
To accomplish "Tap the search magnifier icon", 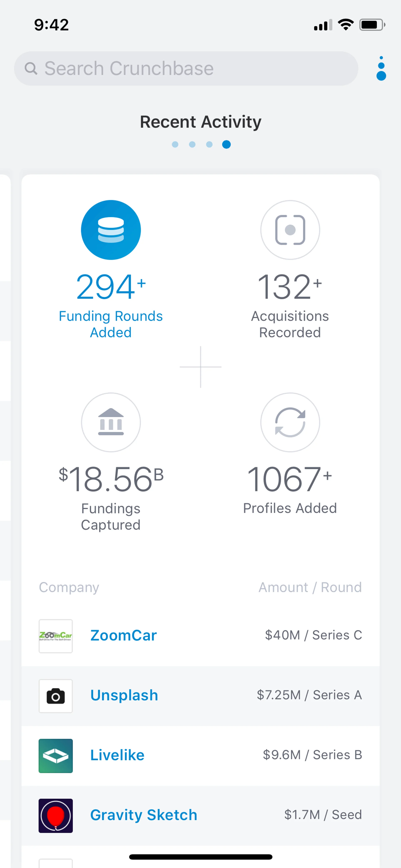I will [x=31, y=68].
